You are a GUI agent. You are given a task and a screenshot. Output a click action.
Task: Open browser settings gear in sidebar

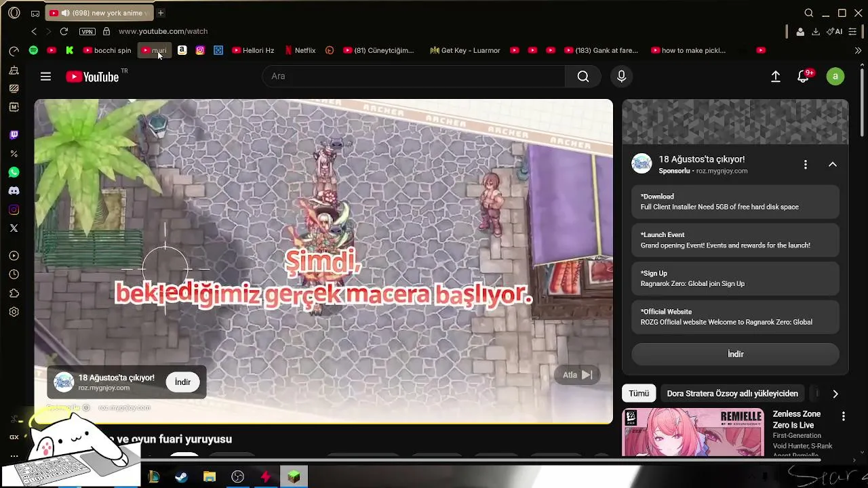coord(14,312)
